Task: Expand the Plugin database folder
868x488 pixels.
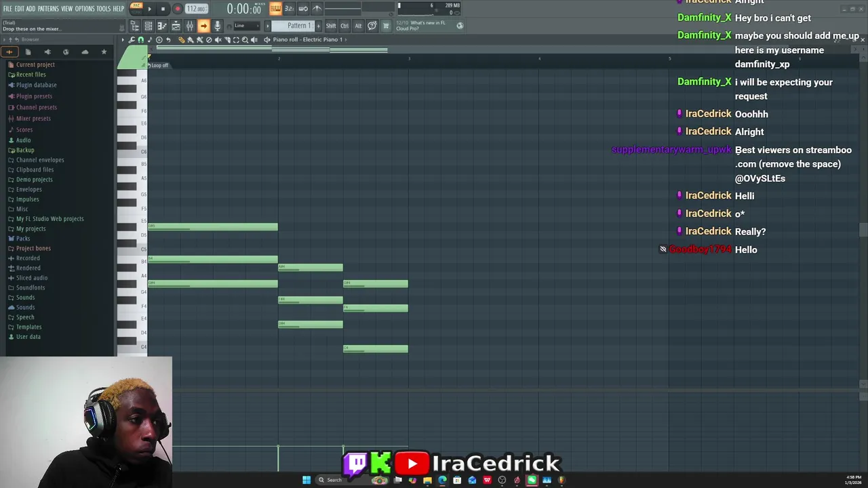Action: 36,85
